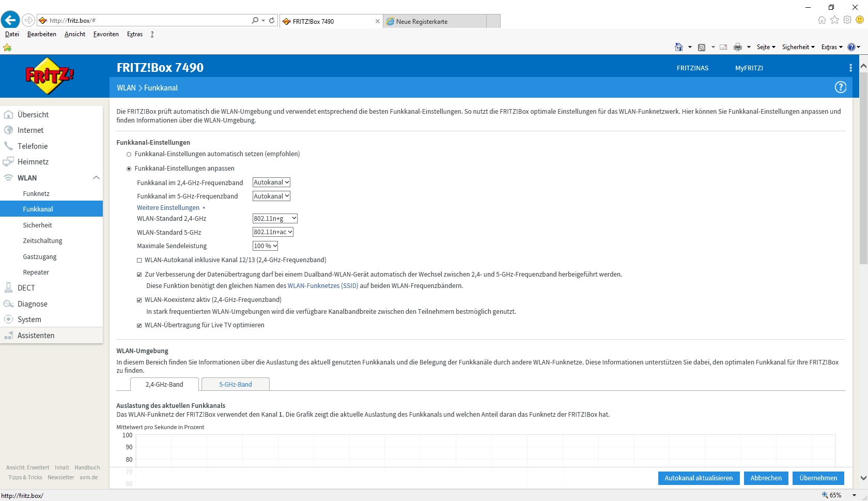Image resolution: width=868 pixels, height=501 pixels.
Task: Click the smiley feedback icon
Action: (860, 20)
